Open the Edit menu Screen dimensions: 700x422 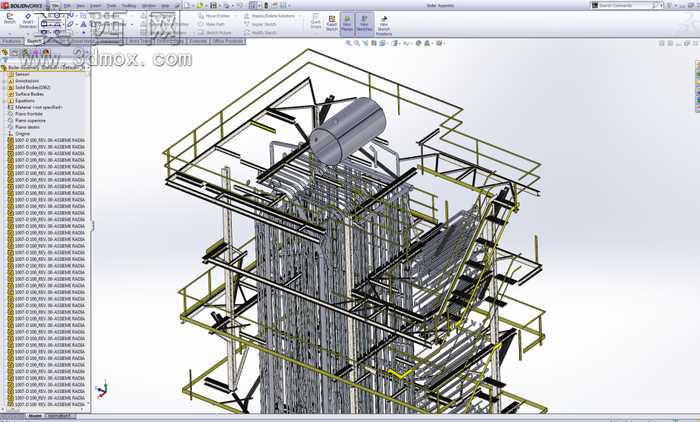[67, 5]
